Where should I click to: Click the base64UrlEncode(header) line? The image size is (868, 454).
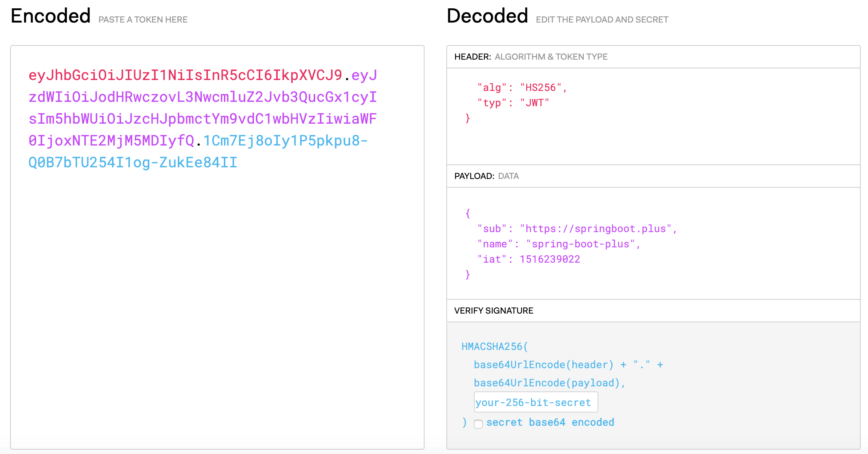[x=543, y=365]
